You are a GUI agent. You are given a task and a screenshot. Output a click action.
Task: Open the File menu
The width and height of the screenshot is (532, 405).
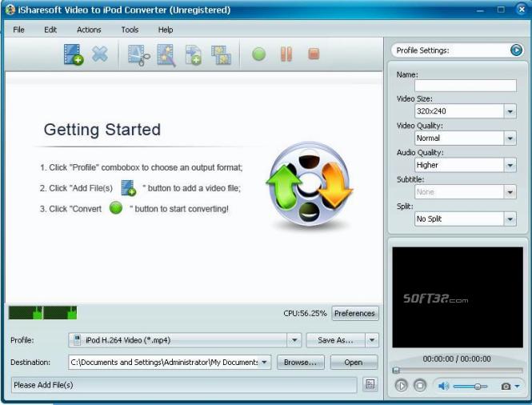(x=18, y=30)
